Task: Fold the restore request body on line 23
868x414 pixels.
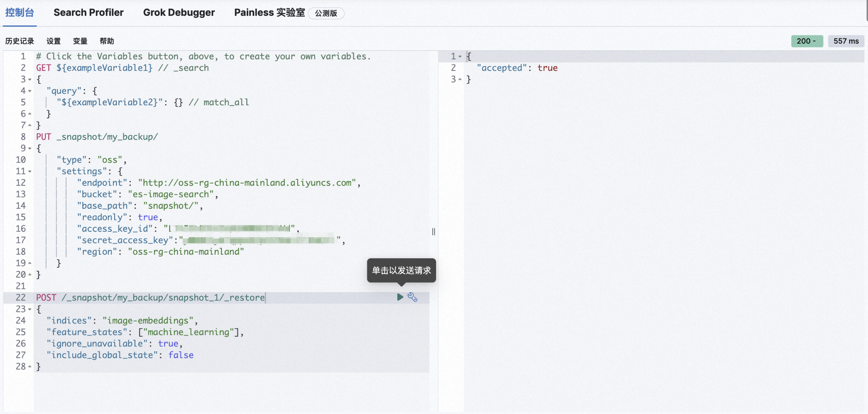Action: (30, 309)
